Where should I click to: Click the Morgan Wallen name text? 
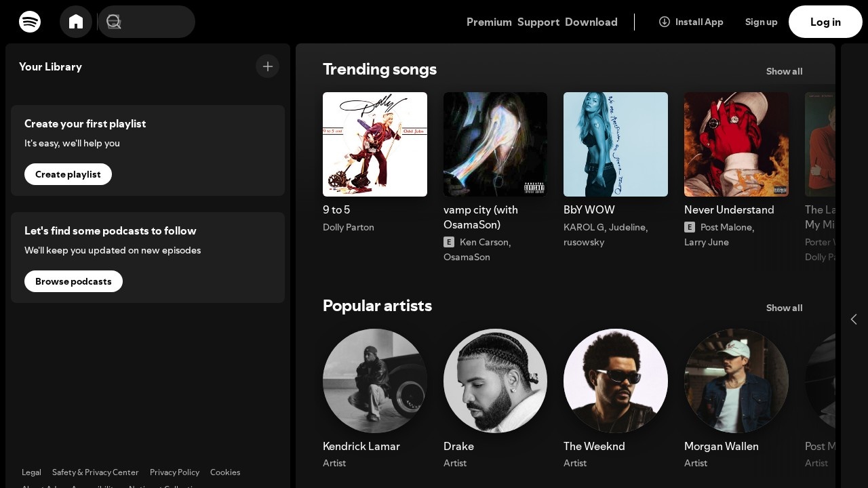tap(722, 446)
